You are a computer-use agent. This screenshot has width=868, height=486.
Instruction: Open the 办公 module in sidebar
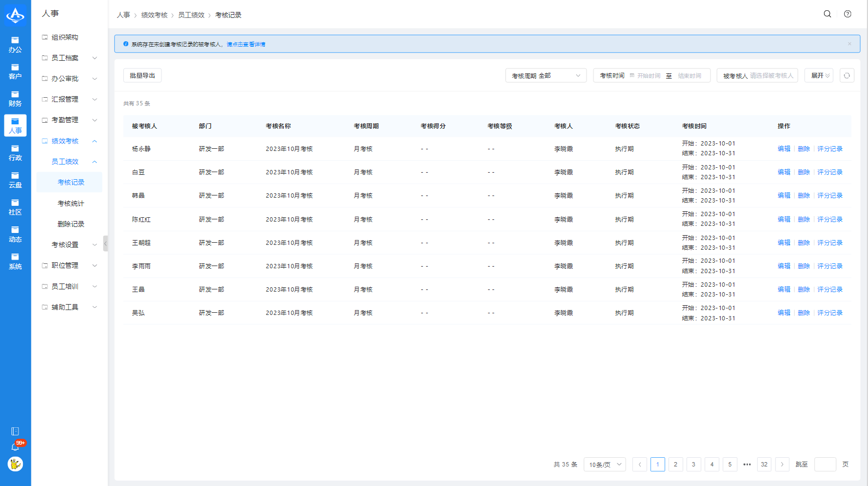(x=15, y=45)
